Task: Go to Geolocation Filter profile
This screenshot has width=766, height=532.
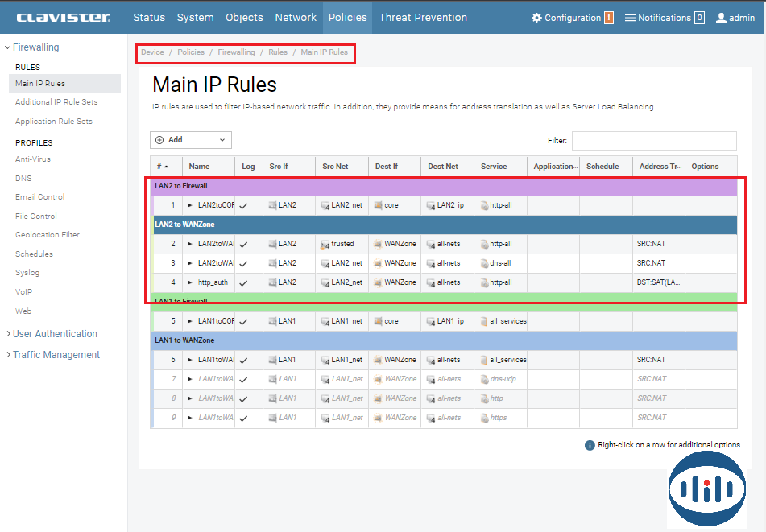Action: (x=48, y=235)
